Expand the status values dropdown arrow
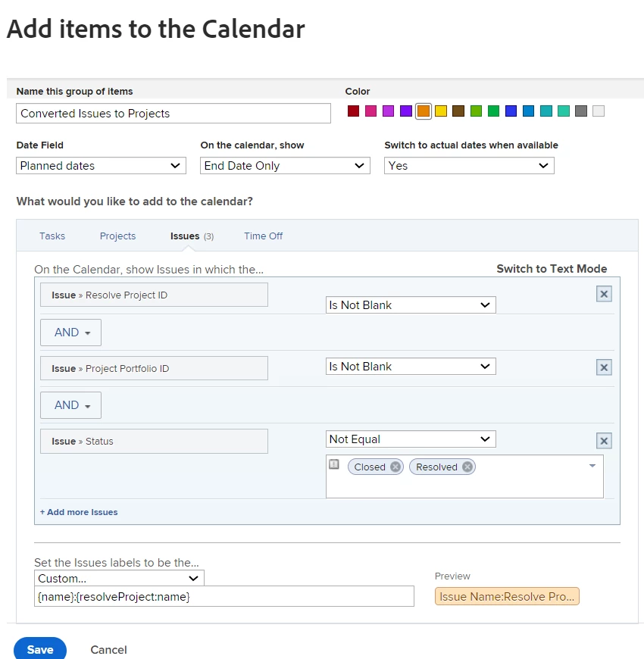 coord(592,466)
